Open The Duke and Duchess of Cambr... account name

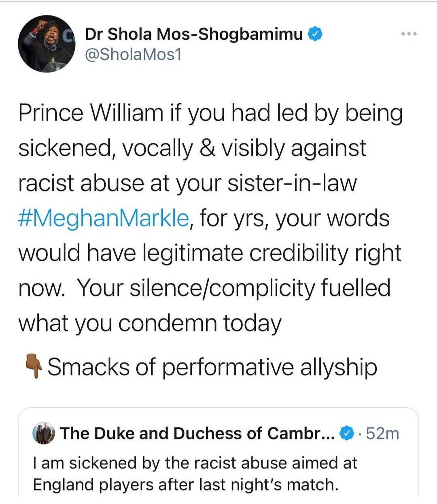click(197, 433)
